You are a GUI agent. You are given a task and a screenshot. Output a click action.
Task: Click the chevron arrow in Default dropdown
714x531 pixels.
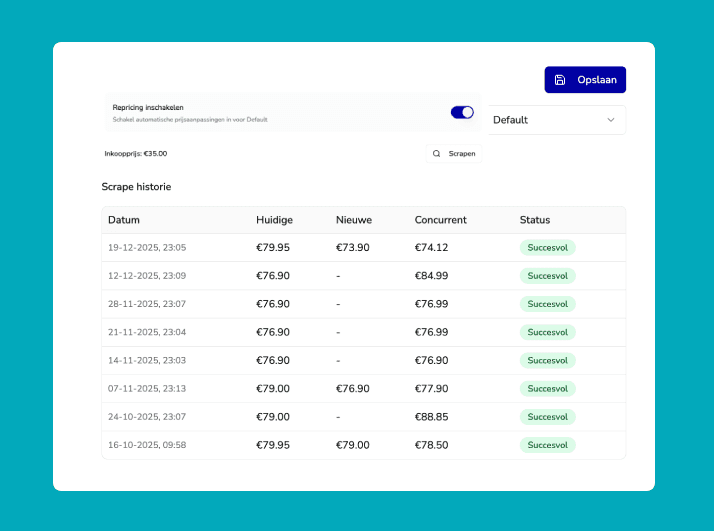(611, 120)
